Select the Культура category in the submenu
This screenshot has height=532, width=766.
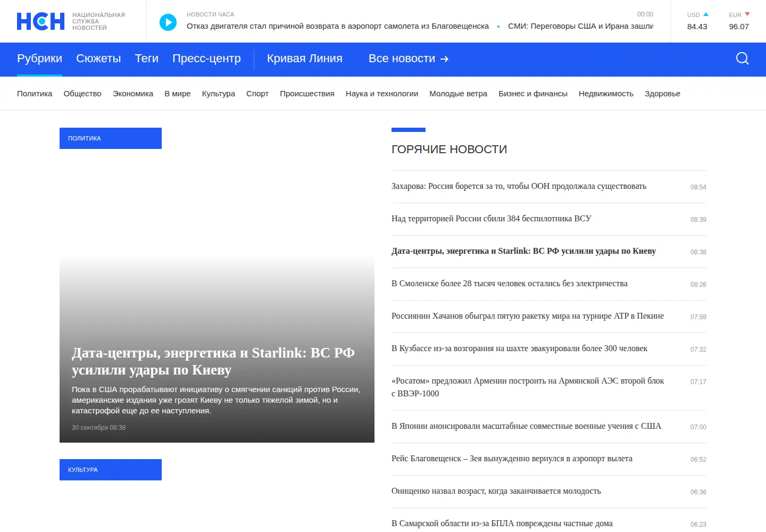coord(219,94)
